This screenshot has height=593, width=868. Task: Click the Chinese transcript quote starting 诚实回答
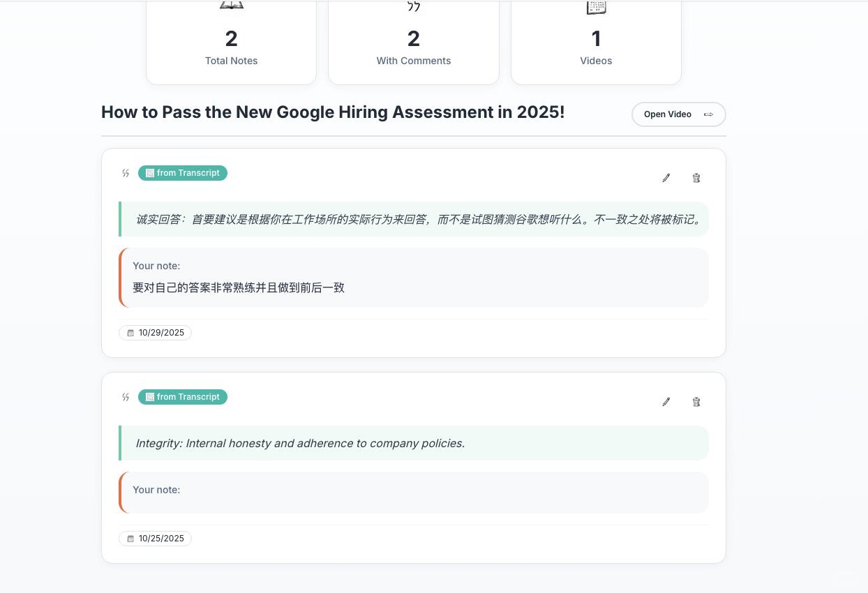click(x=419, y=220)
